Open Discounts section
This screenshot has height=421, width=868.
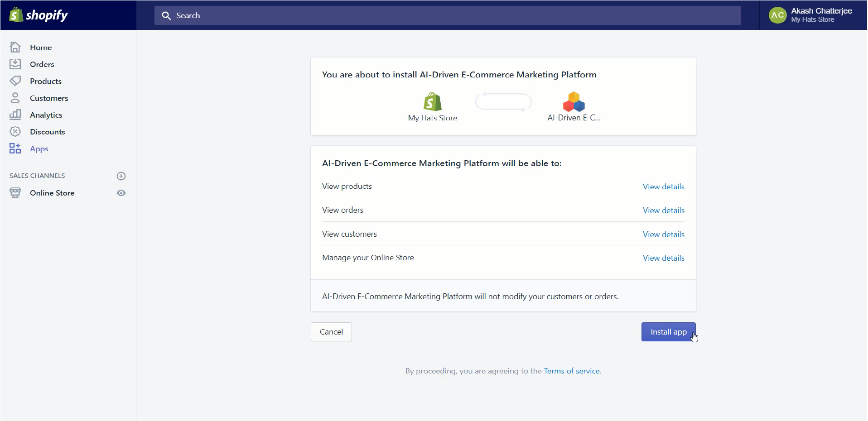tap(48, 132)
